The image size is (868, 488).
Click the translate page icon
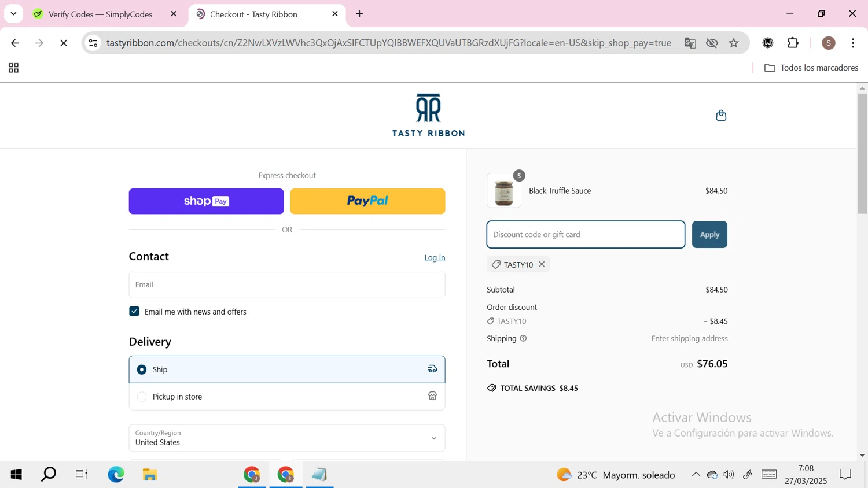[690, 43]
